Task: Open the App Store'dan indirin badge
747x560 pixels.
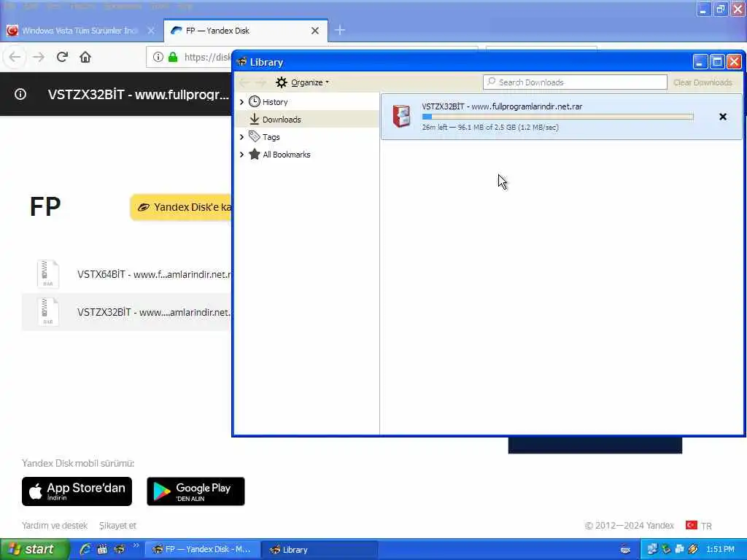Action: (x=77, y=491)
